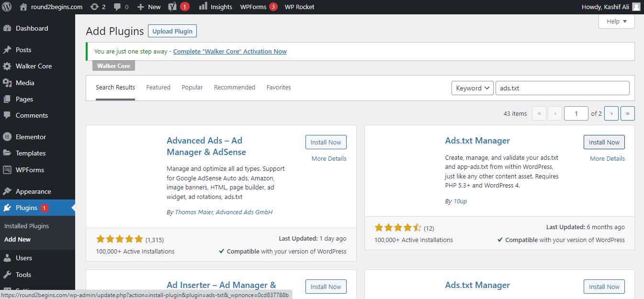Select Add New under Plugins
The height and width of the screenshot is (299, 644).
click(x=17, y=239)
